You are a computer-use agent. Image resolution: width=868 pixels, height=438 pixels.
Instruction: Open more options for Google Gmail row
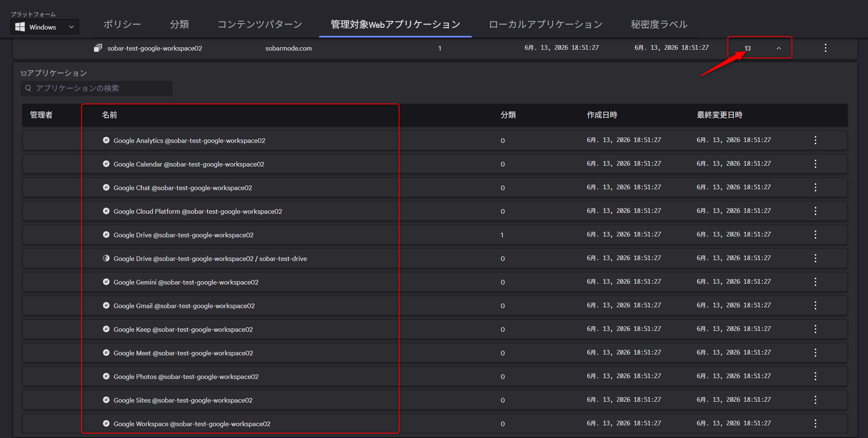pos(815,306)
